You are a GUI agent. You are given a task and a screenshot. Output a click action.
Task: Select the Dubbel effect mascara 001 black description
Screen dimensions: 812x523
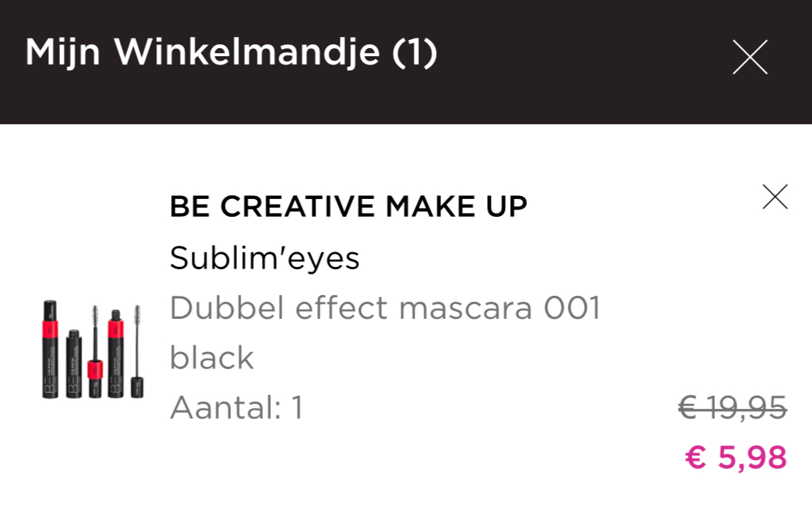(385, 307)
